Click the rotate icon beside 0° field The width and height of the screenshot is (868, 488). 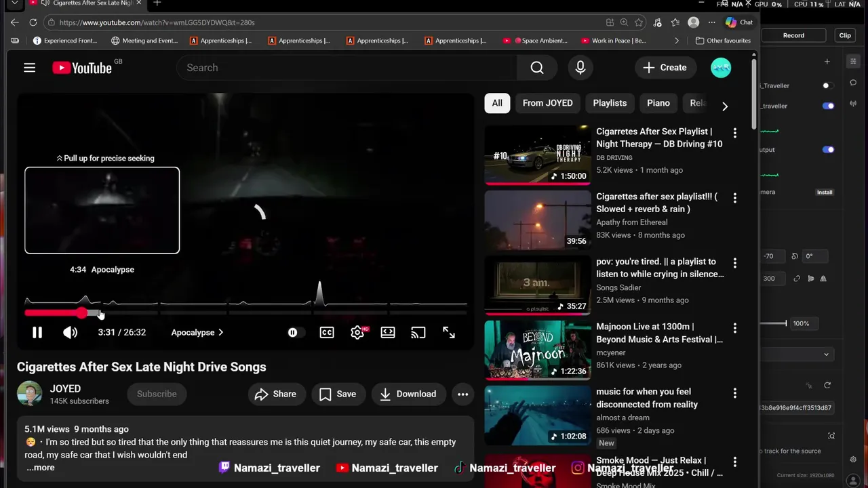coord(795,256)
